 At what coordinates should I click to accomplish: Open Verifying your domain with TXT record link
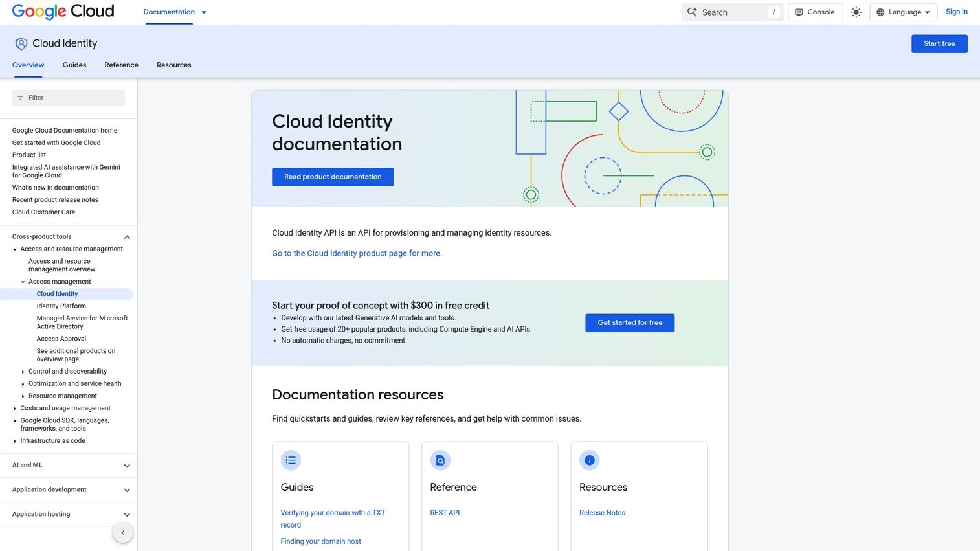point(333,519)
